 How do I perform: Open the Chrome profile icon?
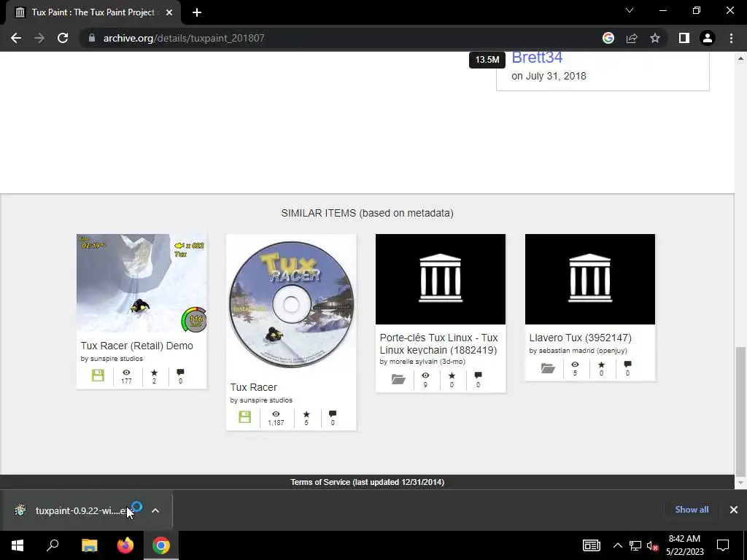(x=708, y=38)
